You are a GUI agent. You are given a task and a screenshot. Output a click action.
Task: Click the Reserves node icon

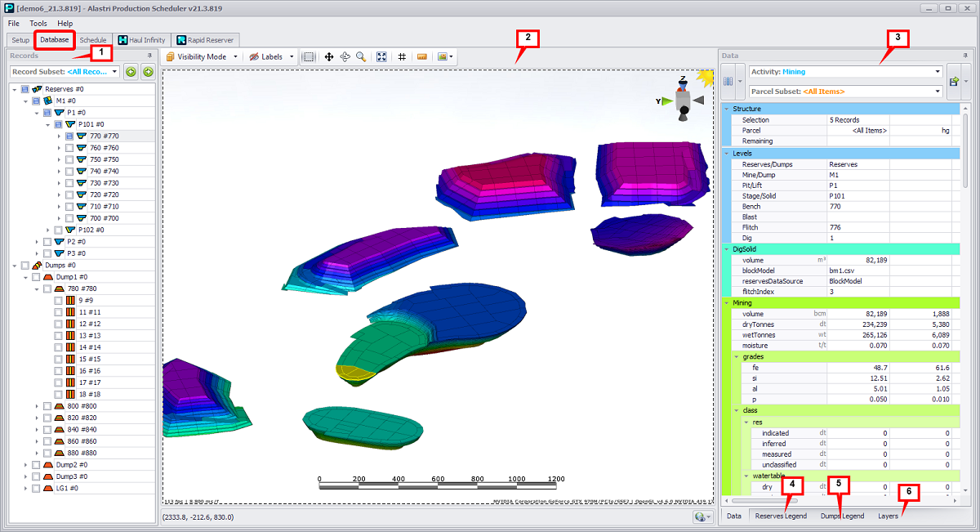coord(38,88)
